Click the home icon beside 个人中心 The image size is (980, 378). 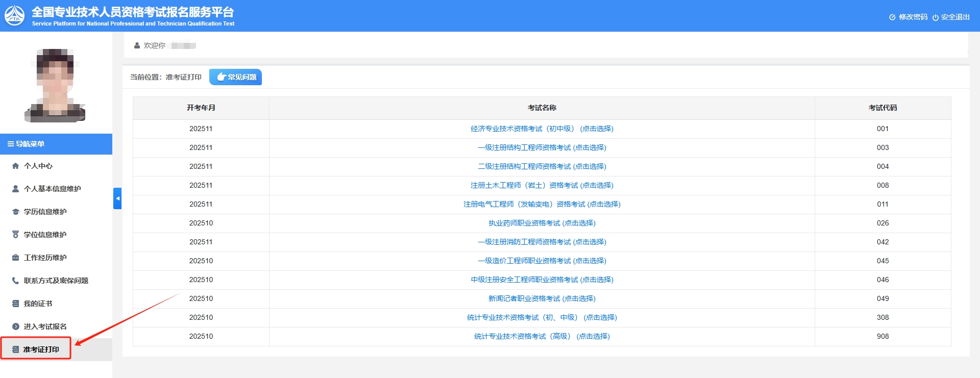[x=15, y=166]
